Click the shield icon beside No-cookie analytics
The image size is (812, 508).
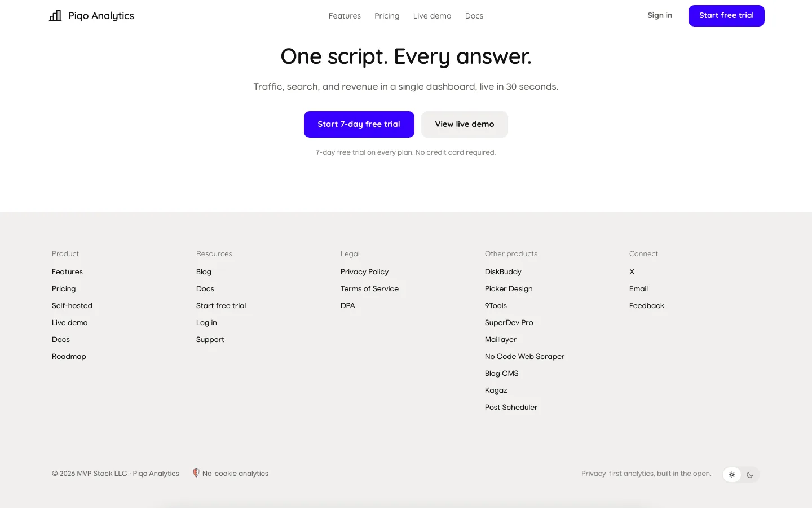point(196,473)
